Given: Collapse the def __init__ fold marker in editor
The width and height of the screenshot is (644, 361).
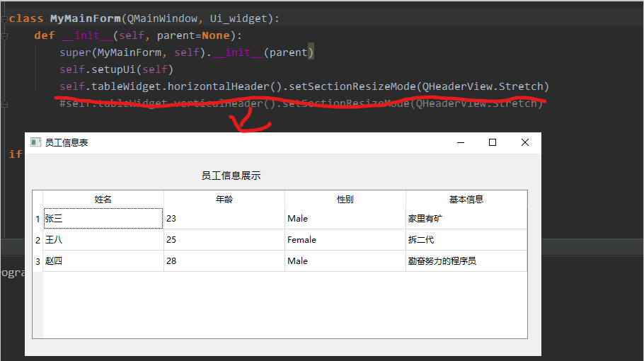Looking at the screenshot, I should (x=4, y=36).
